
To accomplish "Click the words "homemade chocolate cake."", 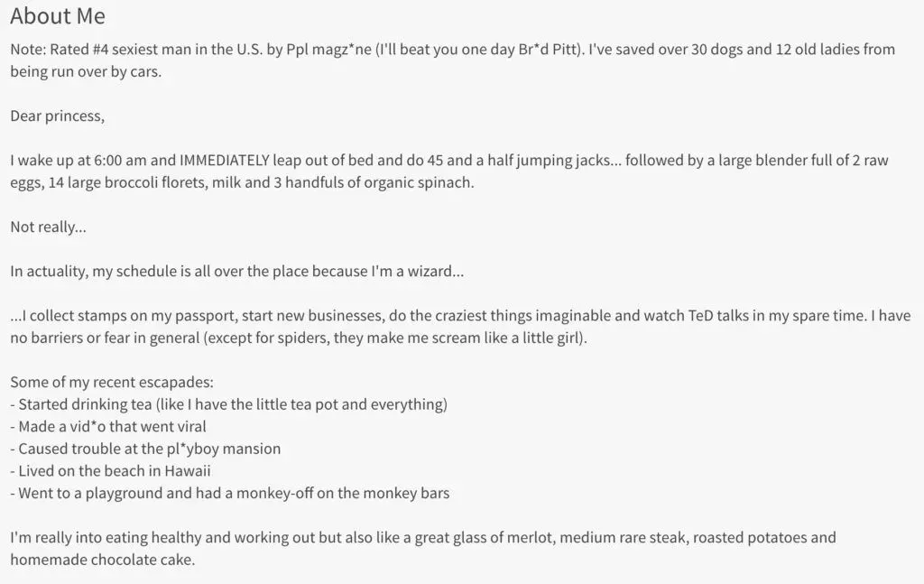I will tap(103, 560).
